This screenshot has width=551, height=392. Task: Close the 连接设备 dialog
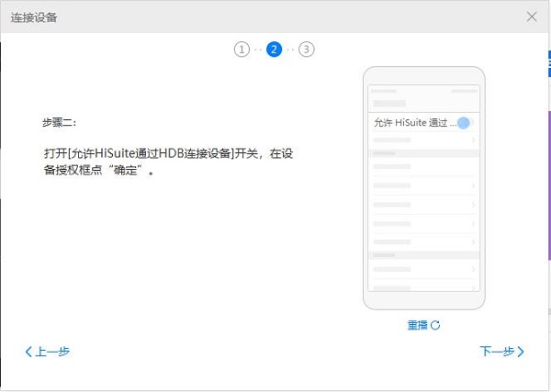coord(532,17)
